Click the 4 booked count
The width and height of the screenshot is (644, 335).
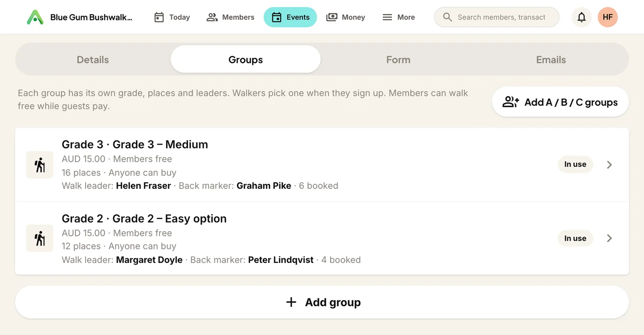[x=341, y=260]
